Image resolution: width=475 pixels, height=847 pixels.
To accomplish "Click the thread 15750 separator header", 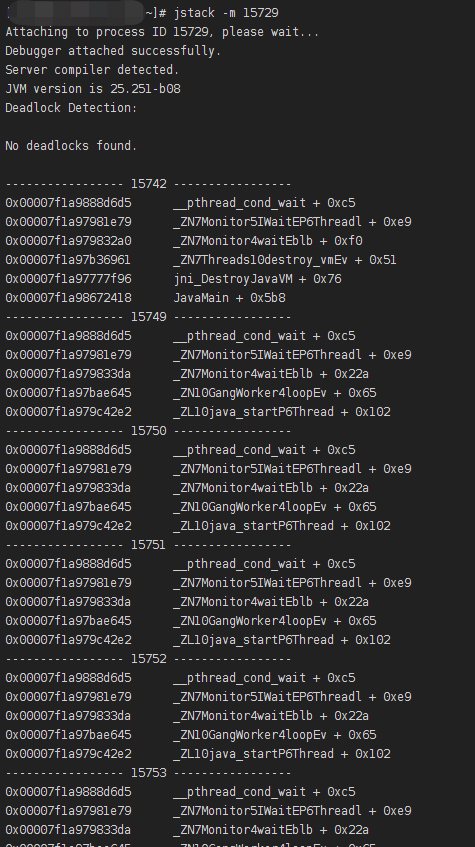I will pos(149,431).
